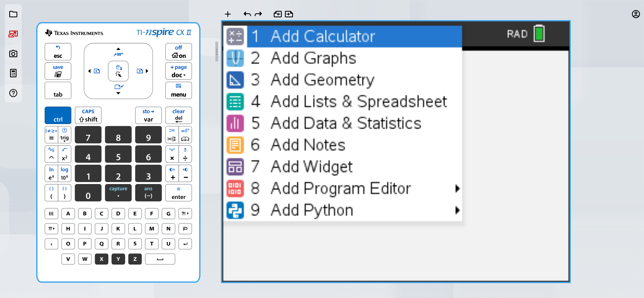
Task: Choose Add Lists & Spreadsheet option
Action: click(358, 101)
